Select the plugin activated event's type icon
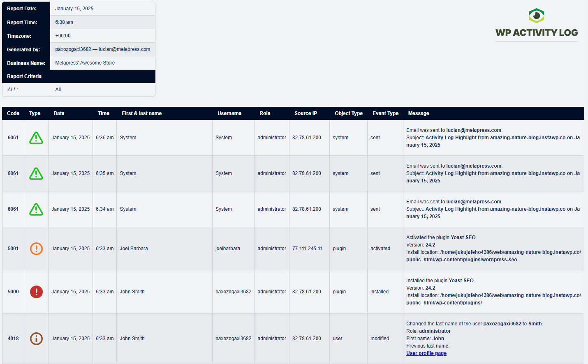Image resolution: width=588 pixels, height=364 pixels. (36, 249)
